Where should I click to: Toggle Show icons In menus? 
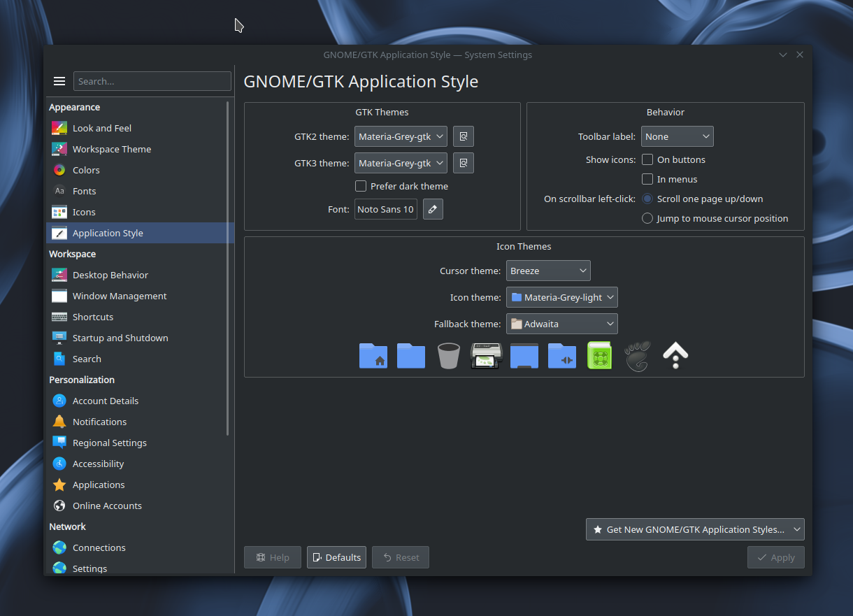647,179
